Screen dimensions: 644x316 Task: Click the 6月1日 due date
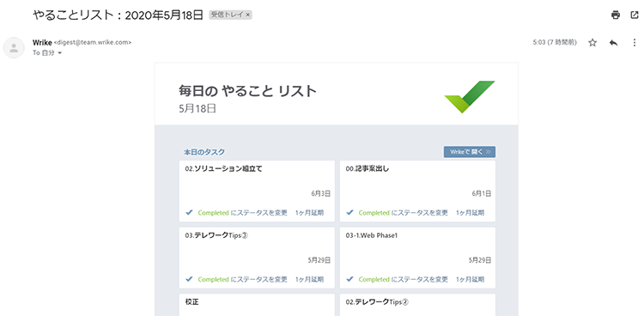click(x=482, y=193)
